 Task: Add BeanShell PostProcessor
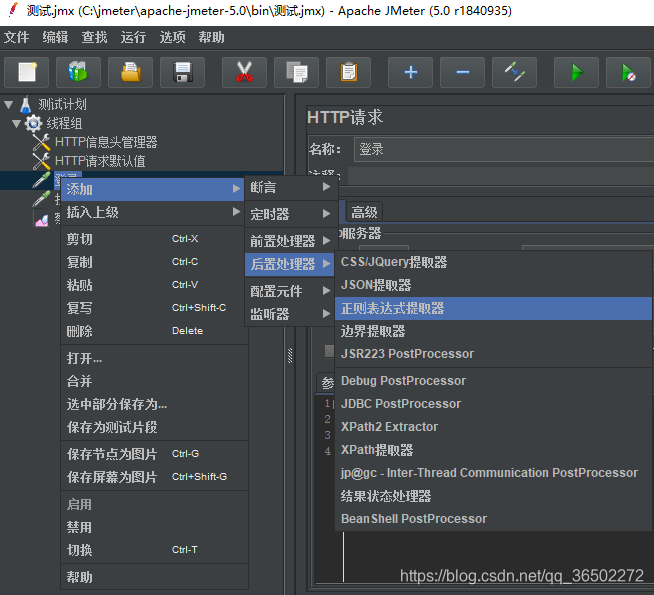tap(493, 519)
